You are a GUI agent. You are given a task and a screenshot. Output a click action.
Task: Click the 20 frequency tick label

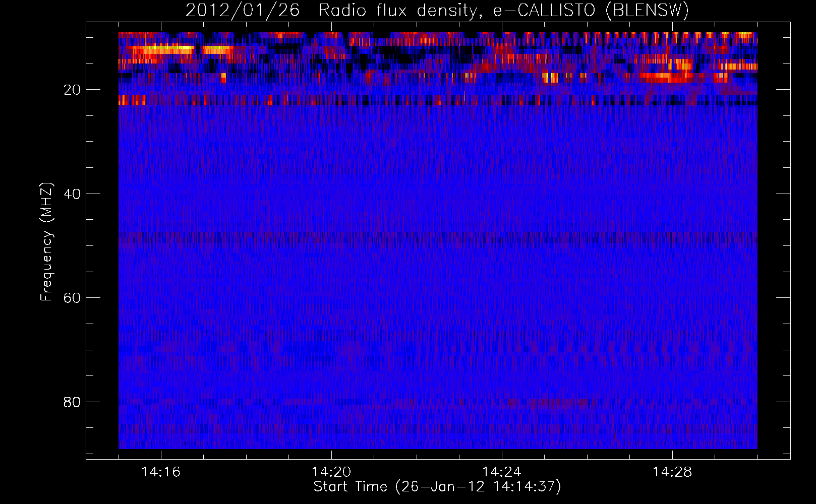[73, 90]
